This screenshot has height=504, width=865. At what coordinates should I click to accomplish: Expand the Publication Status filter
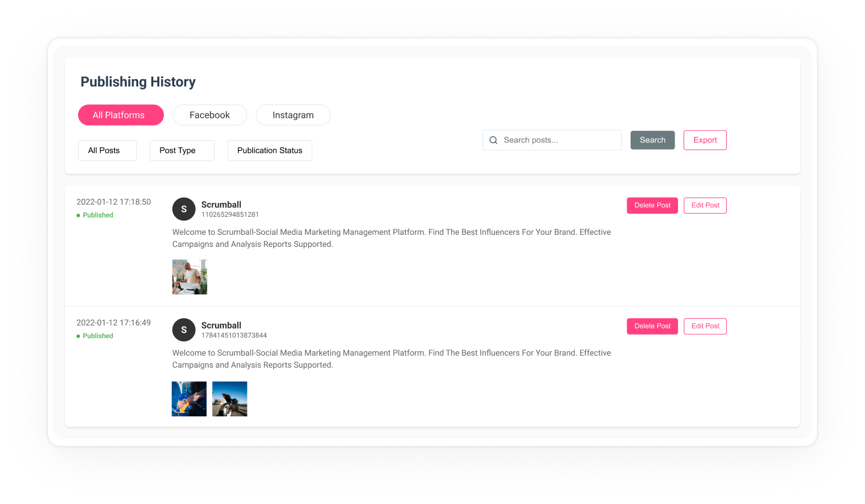tap(270, 150)
